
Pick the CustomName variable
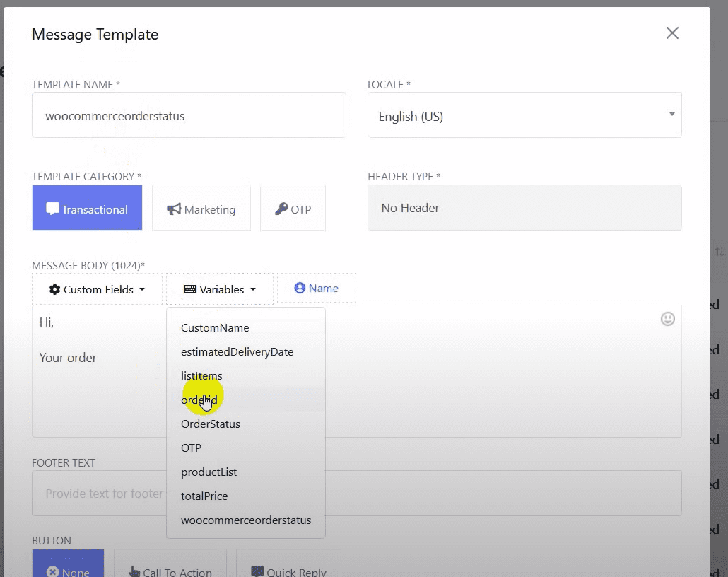click(x=215, y=328)
